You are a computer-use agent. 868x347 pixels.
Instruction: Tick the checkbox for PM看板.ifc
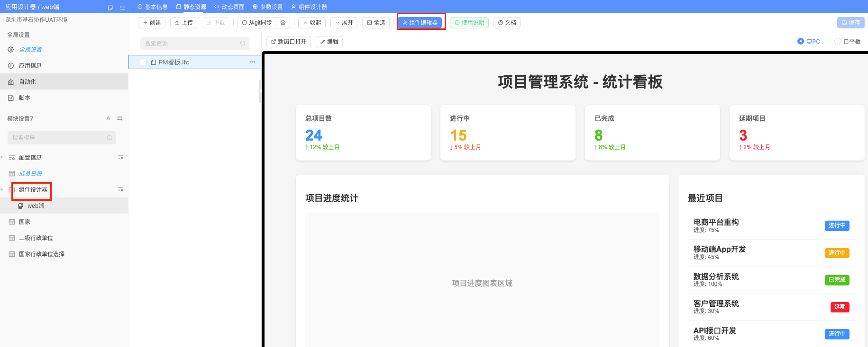coord(143,62)
